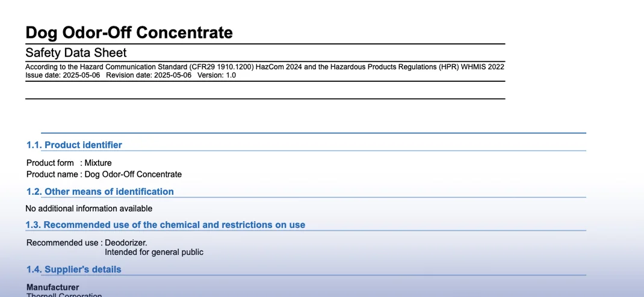Select the "Deodorizer." value

pos(126,242)
